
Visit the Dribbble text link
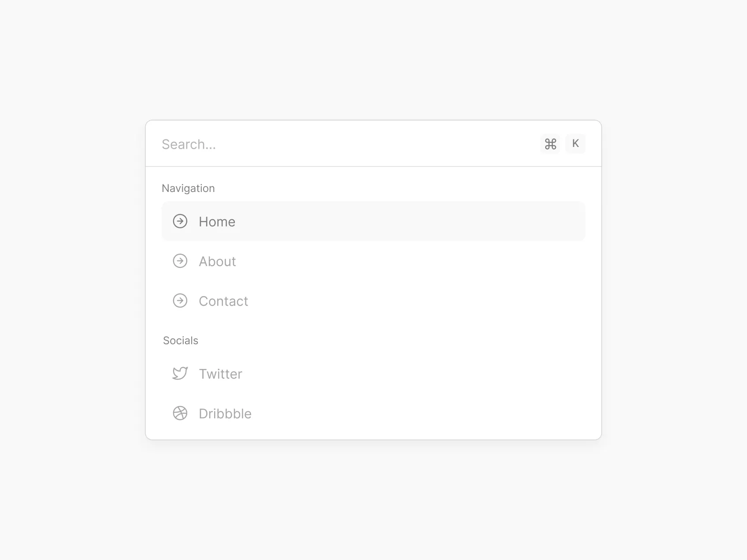click(x=225, y=414)
